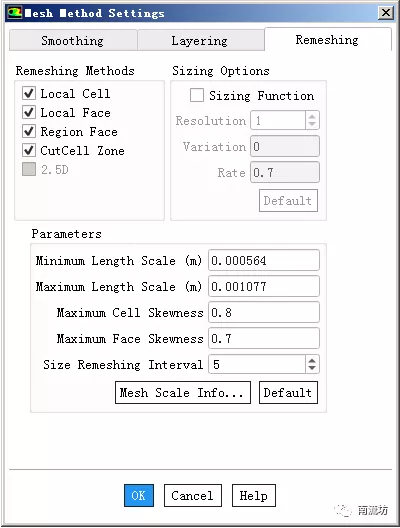Enable the Sizing Function checkbox
Screen dimensions: 400x528
pyautogui.click(x=197, y=95)
